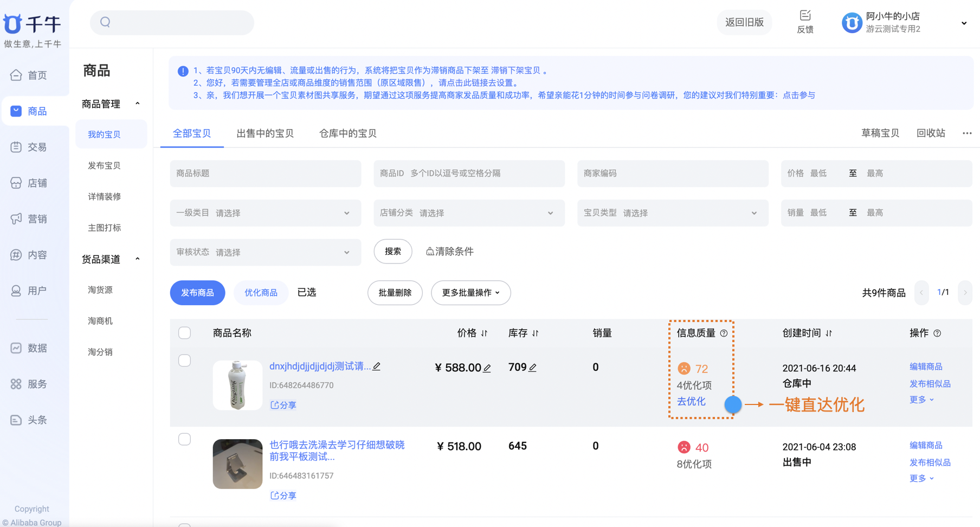Click the 商家编码 input field
This screenshot has height=527, width=980.
(673, 173)
